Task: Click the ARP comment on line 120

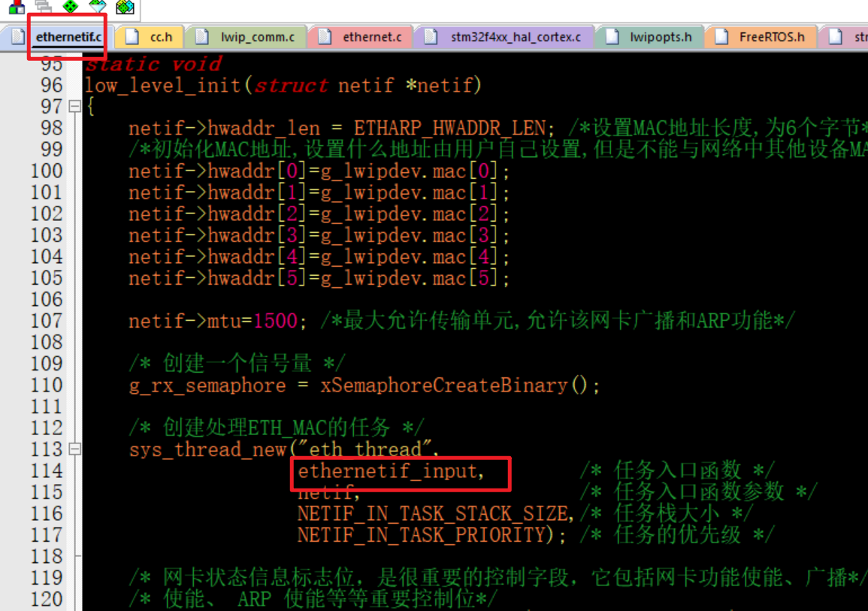Action: point(313,600)
